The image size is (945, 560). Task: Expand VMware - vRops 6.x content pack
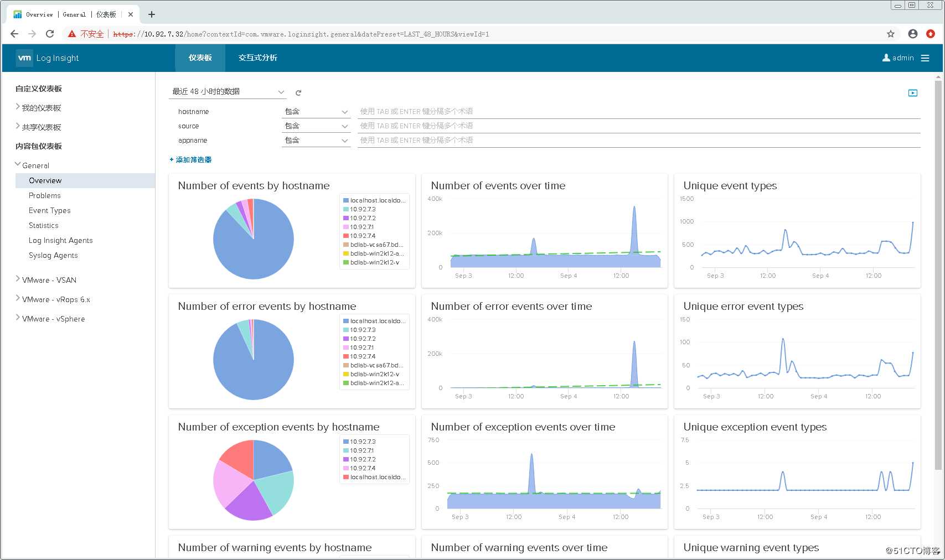pos(18,299)
